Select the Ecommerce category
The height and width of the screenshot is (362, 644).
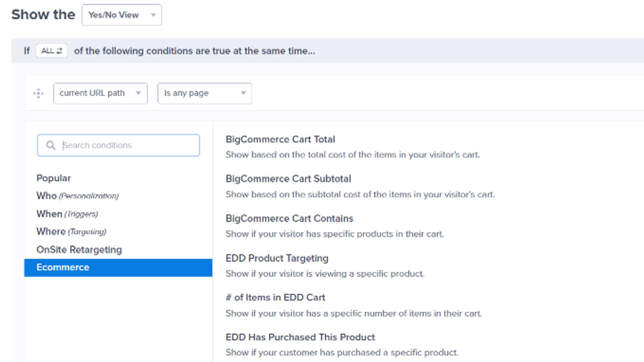118,267
